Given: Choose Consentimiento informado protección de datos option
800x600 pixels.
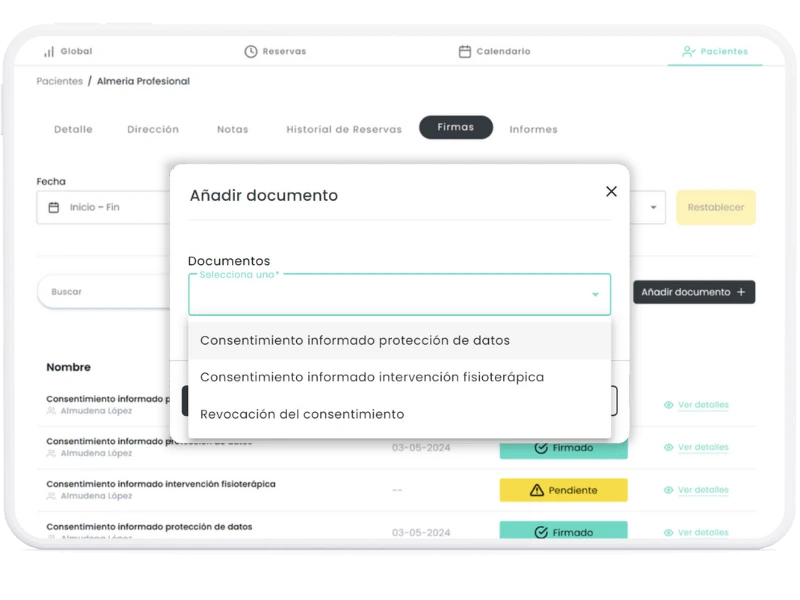Looking at the screenshot, I should coord(399,340).
